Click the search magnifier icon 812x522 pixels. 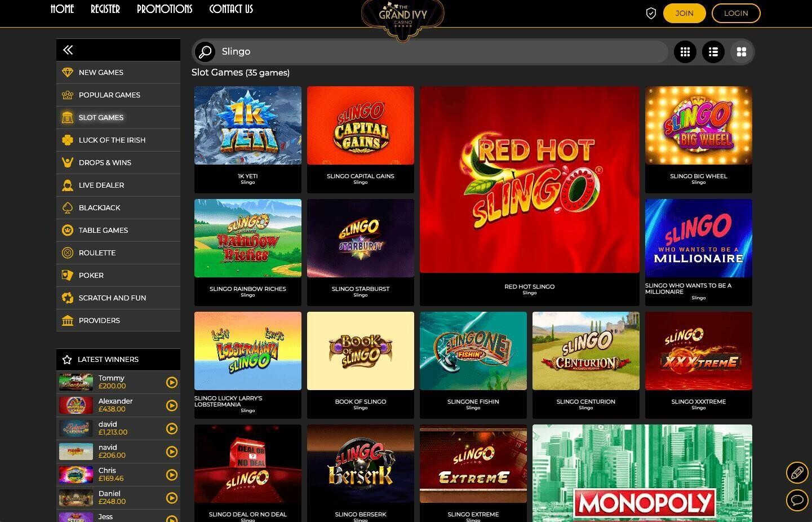point(205,52)
